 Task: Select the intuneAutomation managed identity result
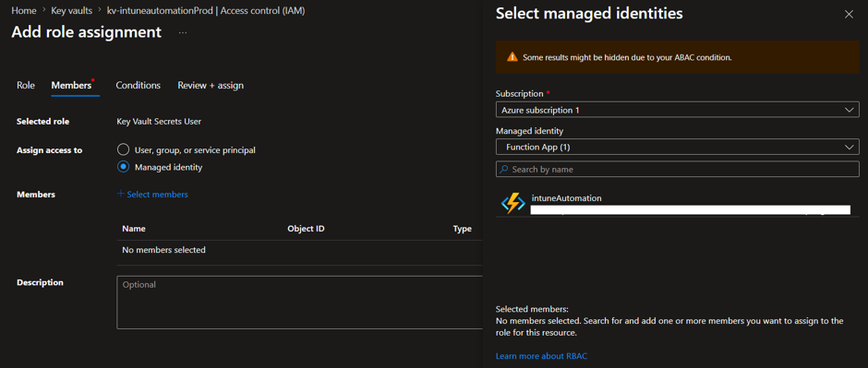click(677, 204)
